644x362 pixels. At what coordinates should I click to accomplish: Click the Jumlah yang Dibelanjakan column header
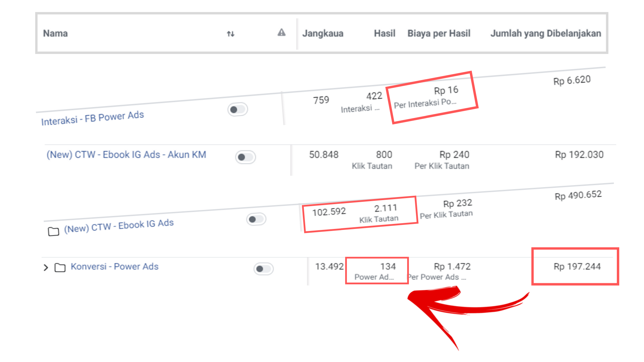(545, 34)
